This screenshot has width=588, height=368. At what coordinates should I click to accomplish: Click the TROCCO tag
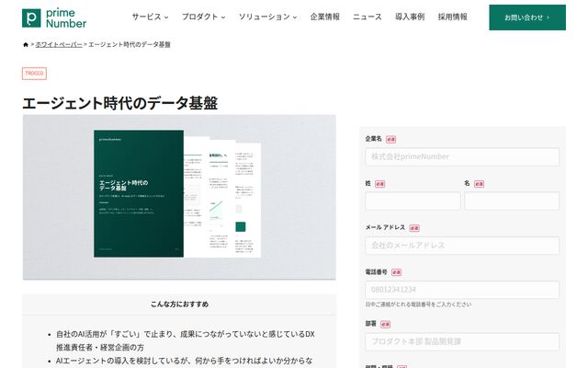(35, 74)
